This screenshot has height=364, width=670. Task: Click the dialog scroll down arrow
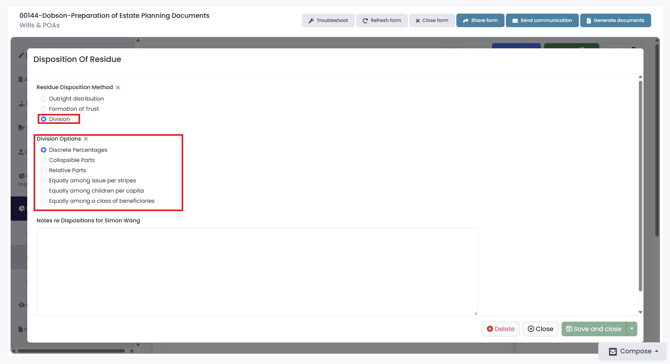pos(640,312)
